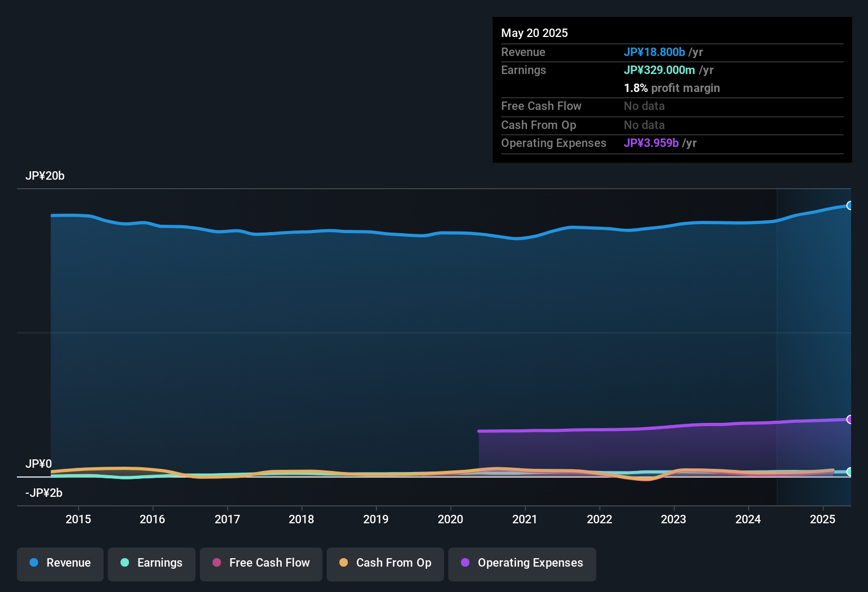Select the 2021 x-axis label
This screenshot has width=868, height=592.
coord(525,519)
